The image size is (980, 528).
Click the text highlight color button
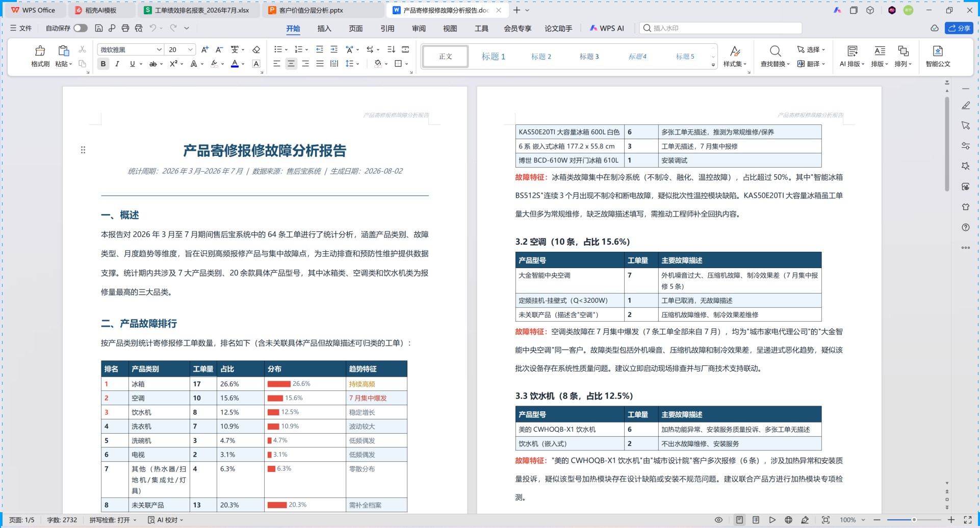coord(215,64)
